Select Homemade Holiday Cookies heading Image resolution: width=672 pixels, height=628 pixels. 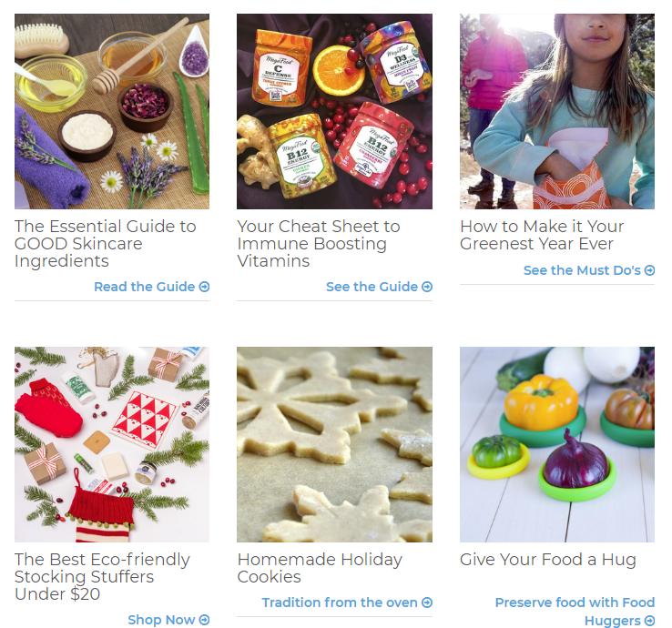pyautogui.click(x=320, y=568)
